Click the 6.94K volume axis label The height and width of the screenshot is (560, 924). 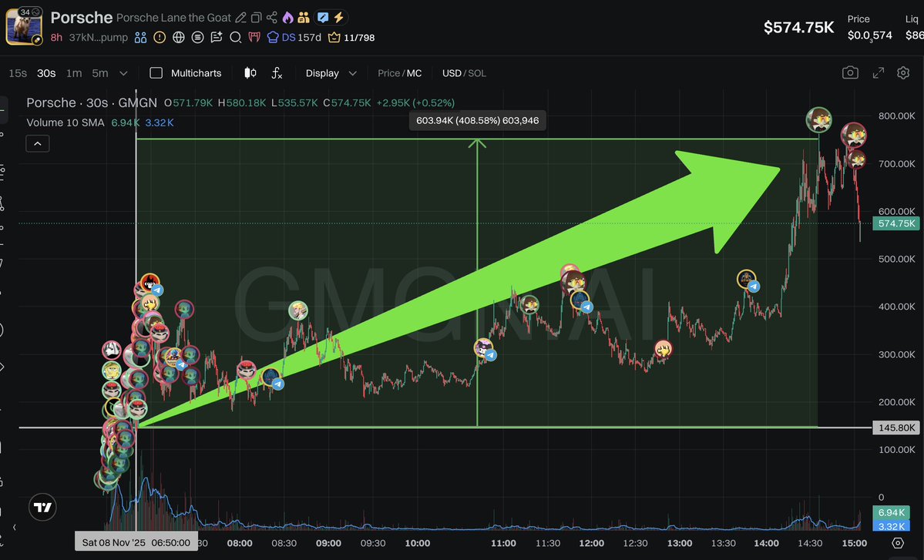click(891, 513)
